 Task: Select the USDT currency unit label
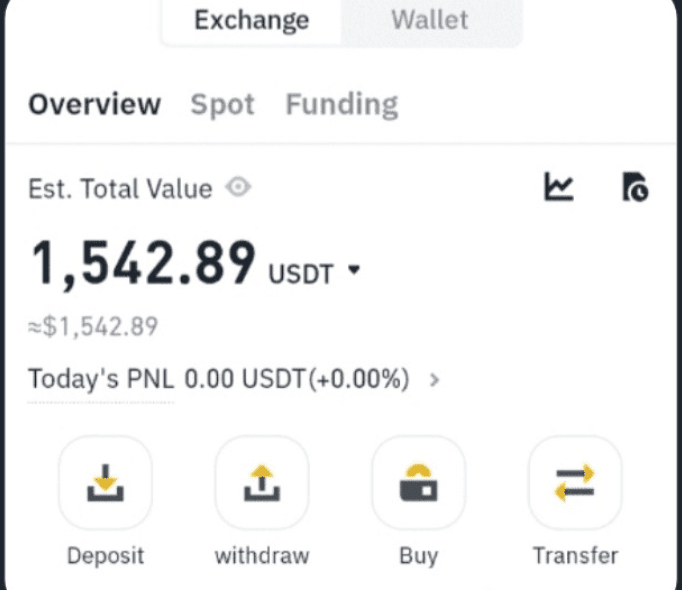coord(301,274)
